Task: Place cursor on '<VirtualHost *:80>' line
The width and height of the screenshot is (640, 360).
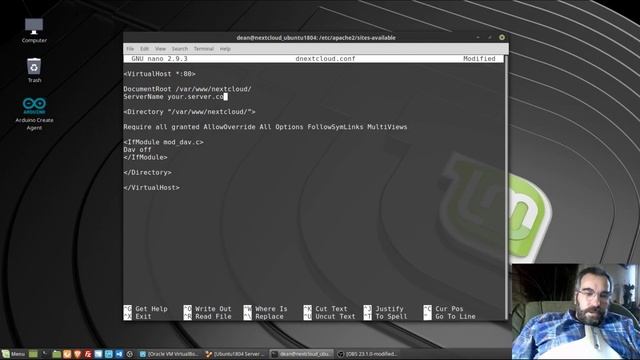Action: [x=159, y=74]
